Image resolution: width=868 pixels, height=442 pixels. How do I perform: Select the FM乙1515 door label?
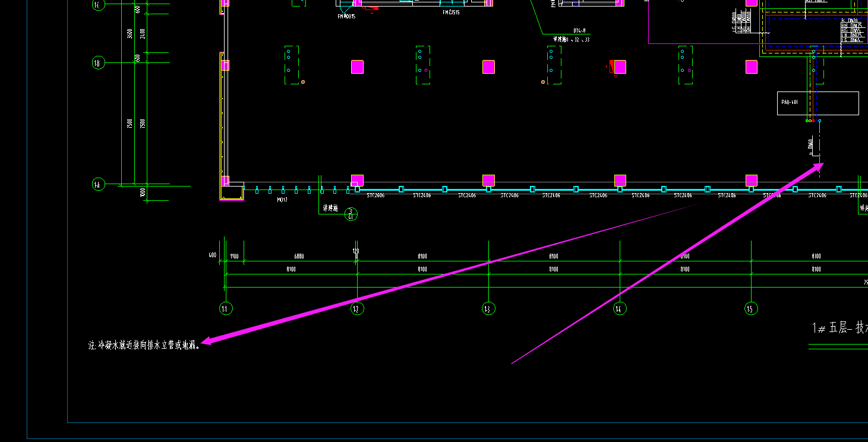[x=452, y=12]
